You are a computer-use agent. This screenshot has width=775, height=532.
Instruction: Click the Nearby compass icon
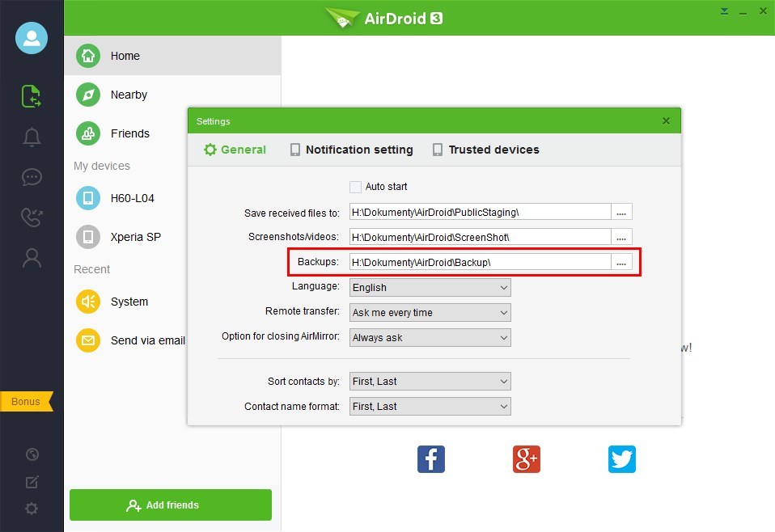88,95
